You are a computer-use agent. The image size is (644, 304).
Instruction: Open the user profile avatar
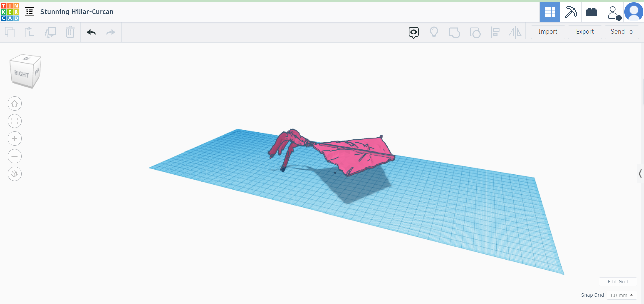pyautogui.click(x=634, y=12)
